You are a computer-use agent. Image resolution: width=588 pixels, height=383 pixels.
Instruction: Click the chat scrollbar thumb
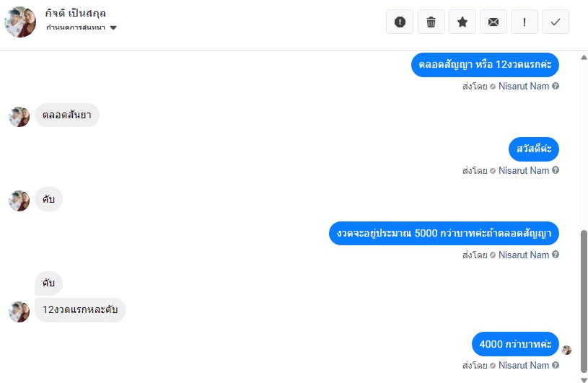click(x=584, y=301)
